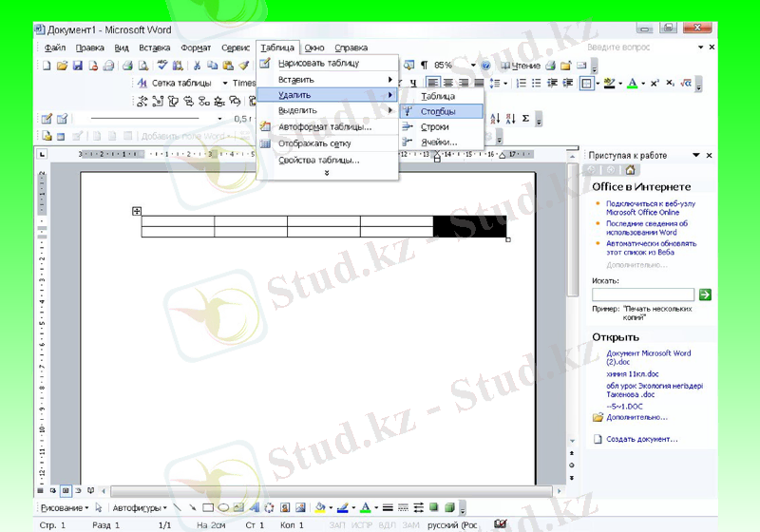Click the Create document link
This screenshot has width=760, height=532.
coord(643,439)
